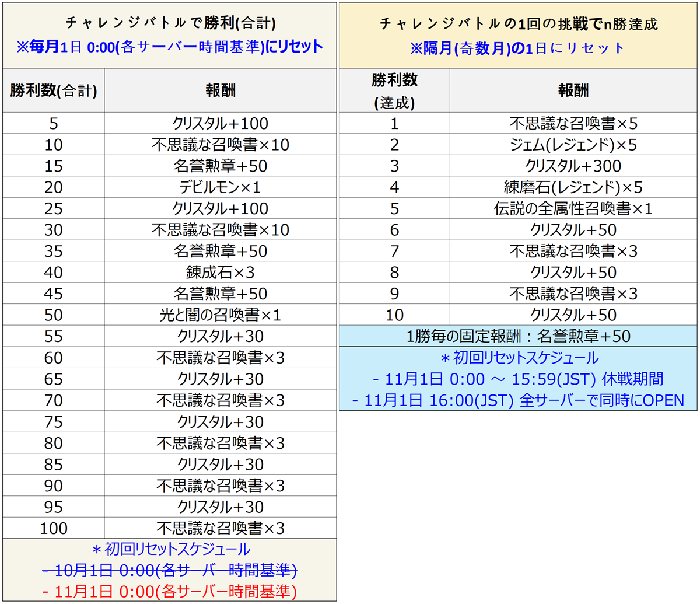The height and width of the screenshot is (604, 700).
Task: Select the '錬成石×3' reward cell
Action: click(x=220, y=273)
